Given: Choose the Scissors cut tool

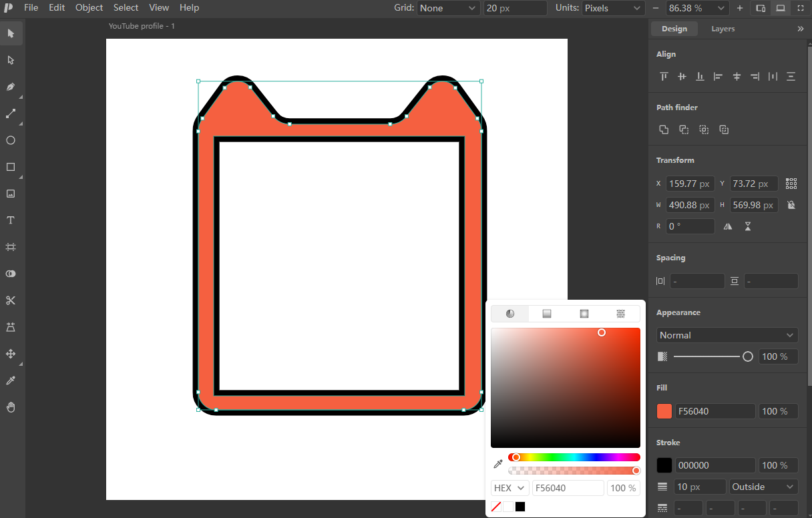Looking at the screenshot, I should pos(11,300).
